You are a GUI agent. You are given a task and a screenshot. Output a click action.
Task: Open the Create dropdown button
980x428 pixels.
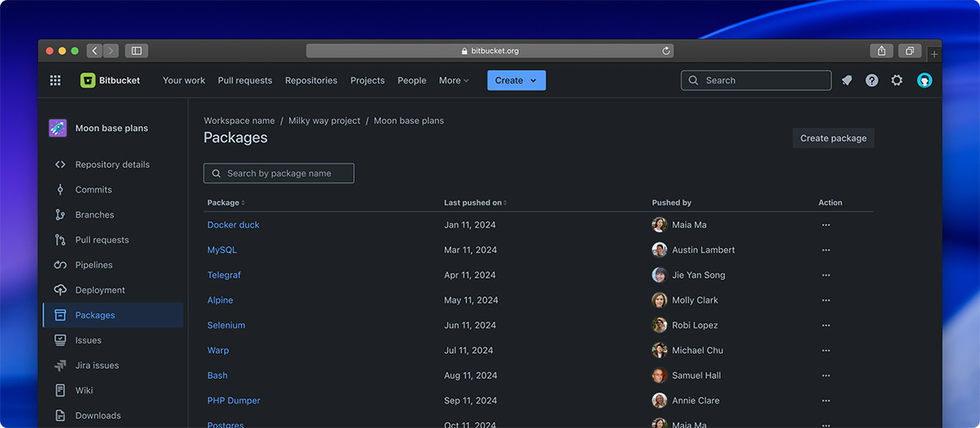[516, 80]
